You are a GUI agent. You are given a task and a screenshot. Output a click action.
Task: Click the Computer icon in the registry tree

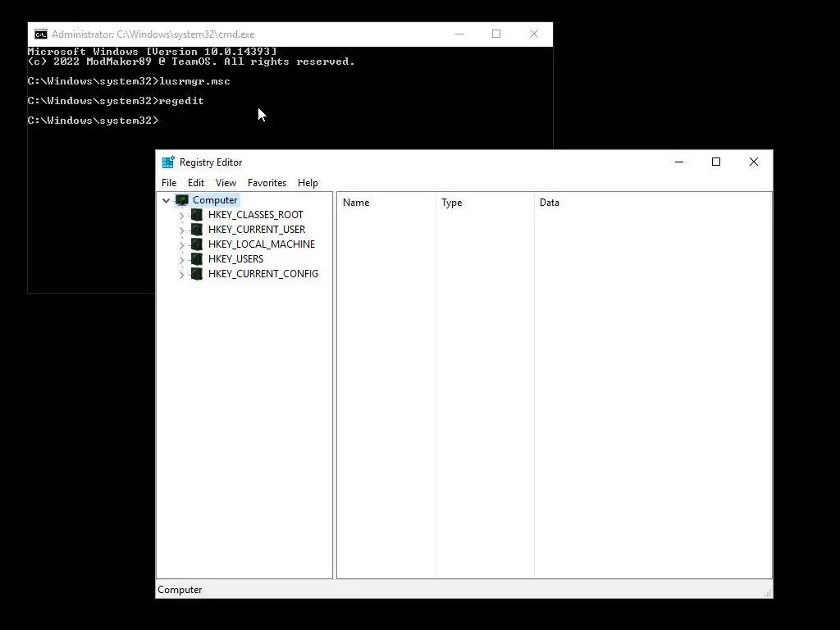(182, 200)
